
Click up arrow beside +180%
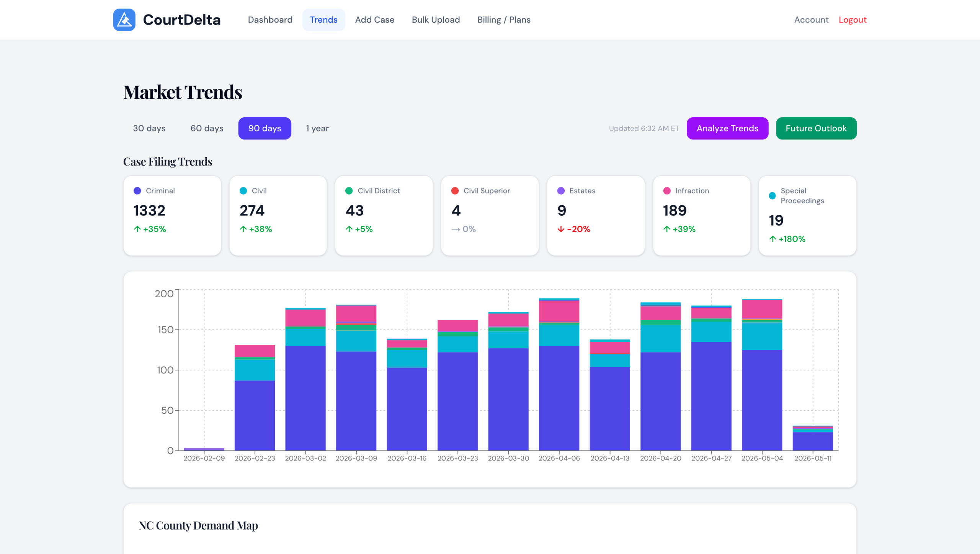tap(773, 239)
